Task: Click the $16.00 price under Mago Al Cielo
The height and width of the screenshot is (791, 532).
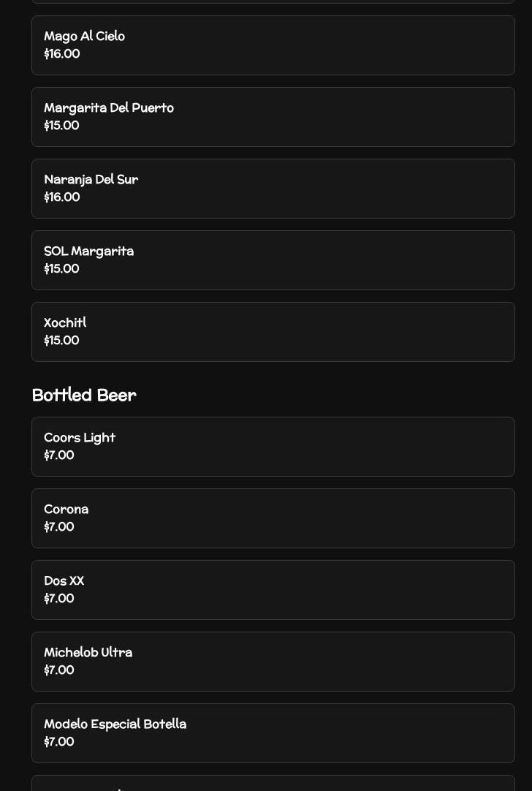Action: [62, 53]
